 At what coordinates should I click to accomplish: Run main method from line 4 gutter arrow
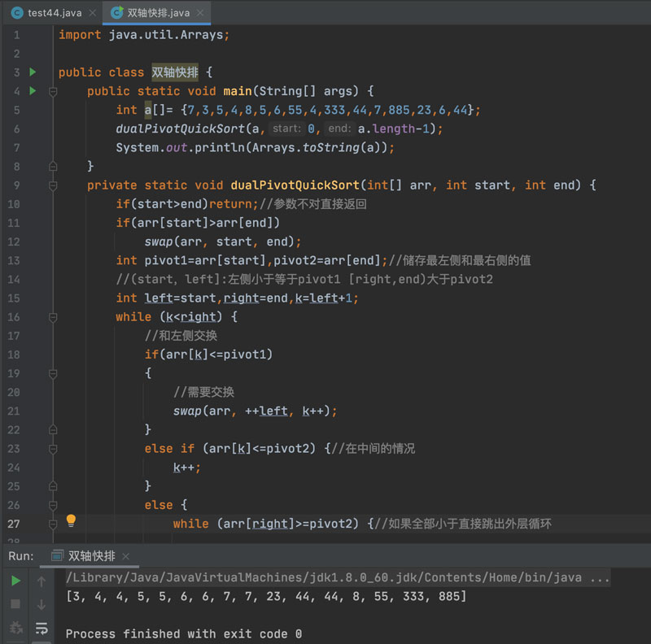click(x=33, y=91)
